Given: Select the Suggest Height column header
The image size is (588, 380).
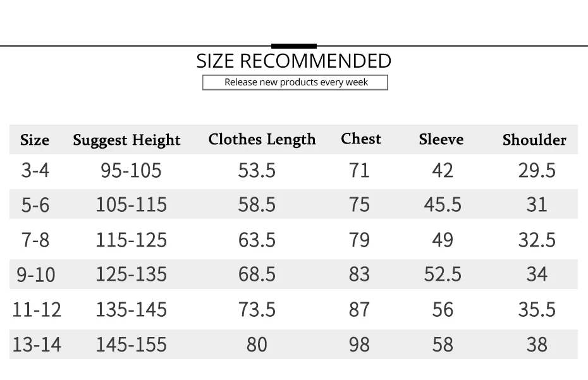Looking at the screenshot, I should 126,140.
